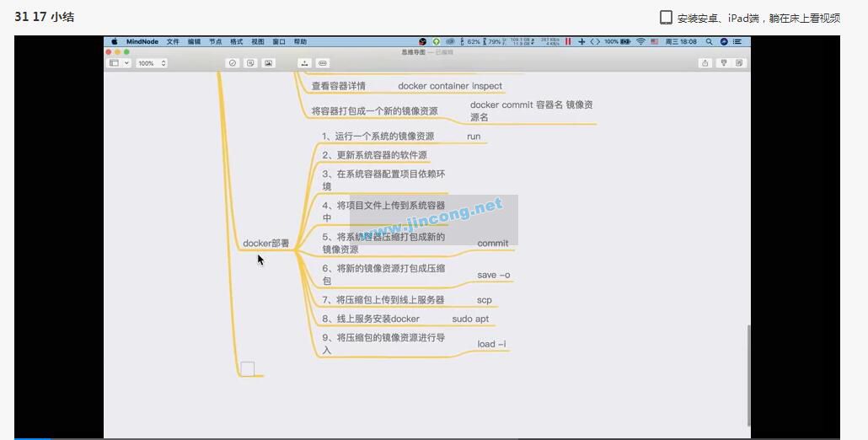
Task: Select node 1、运行一个系统的镜像资源
Action: coord(378,137)
